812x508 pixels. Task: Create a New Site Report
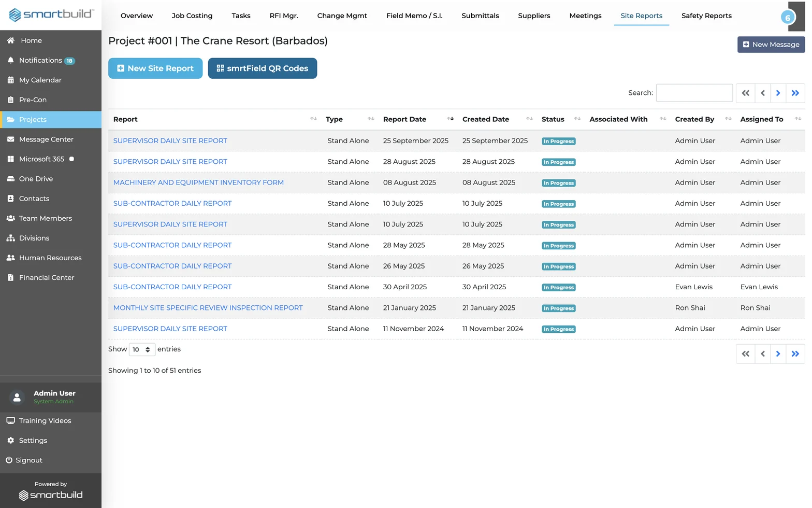pos(155,68)
